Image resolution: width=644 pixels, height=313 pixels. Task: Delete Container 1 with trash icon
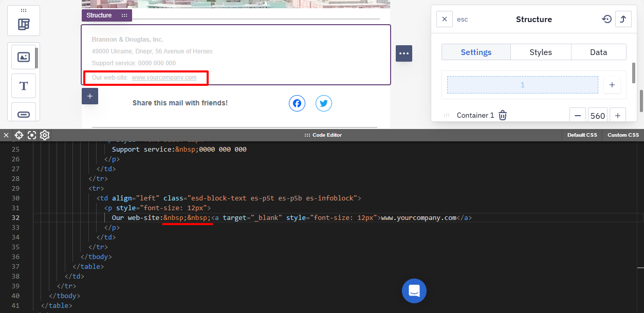coord(503,116)
